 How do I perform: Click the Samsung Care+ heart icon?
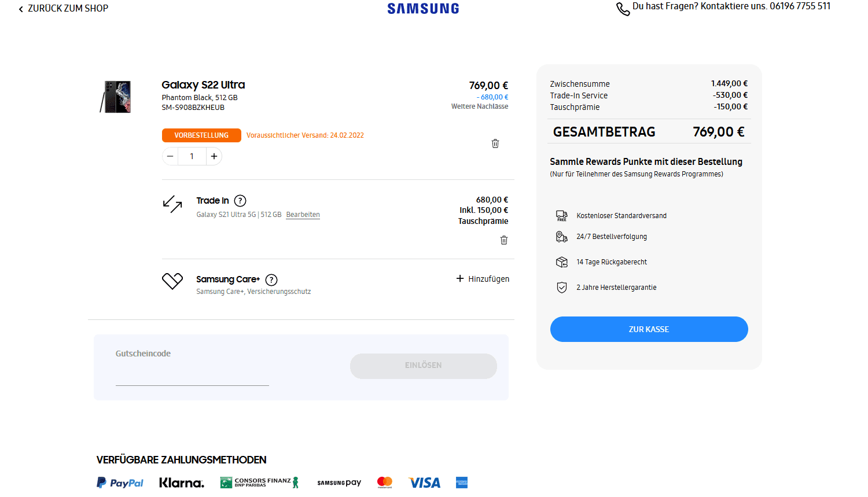tap(172, 281)
